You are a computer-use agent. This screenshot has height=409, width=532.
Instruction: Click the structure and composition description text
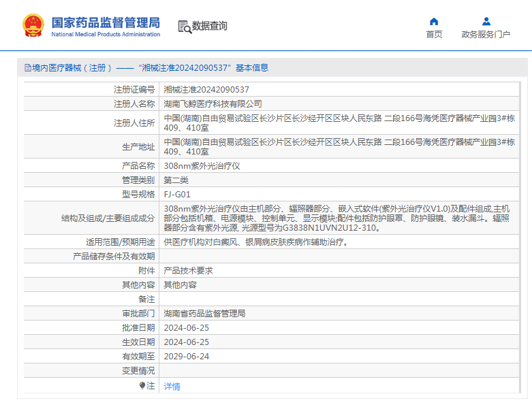[337, 218]
